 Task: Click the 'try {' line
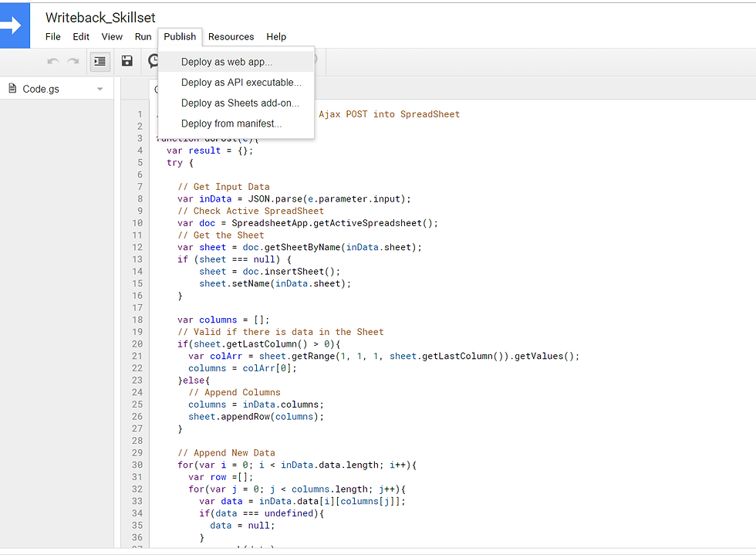coord(180,163)
